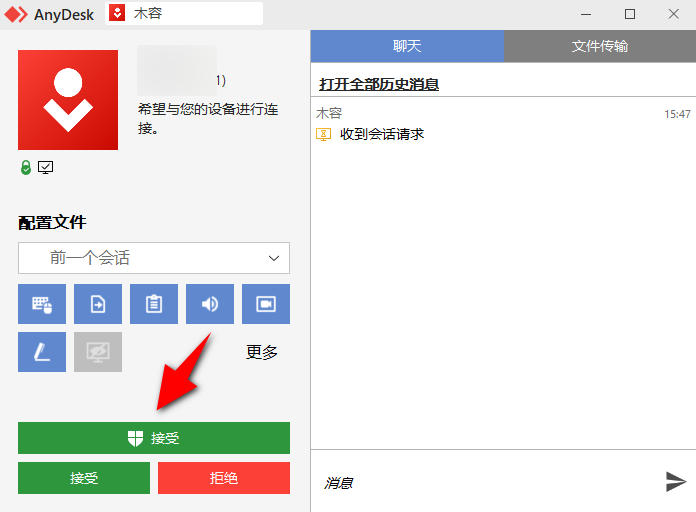696x512 pixels.
Task: Maximize the AnyDesk window
Action: (629, 14)
